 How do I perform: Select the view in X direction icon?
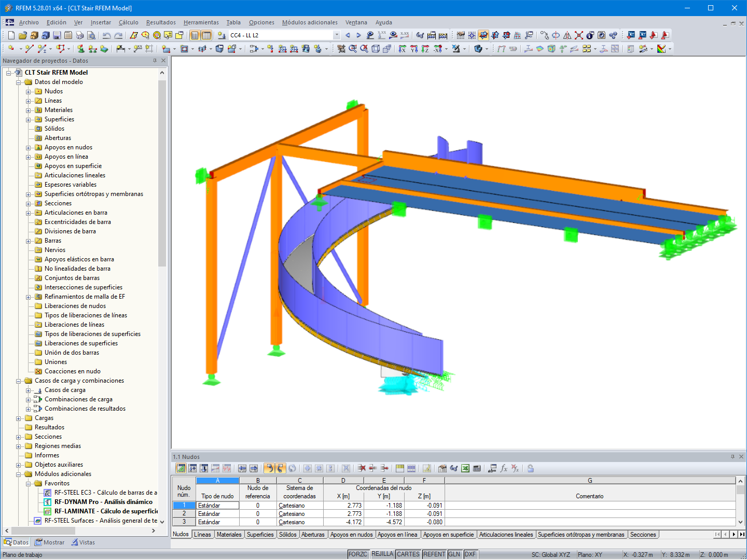[x=402, y=49]
